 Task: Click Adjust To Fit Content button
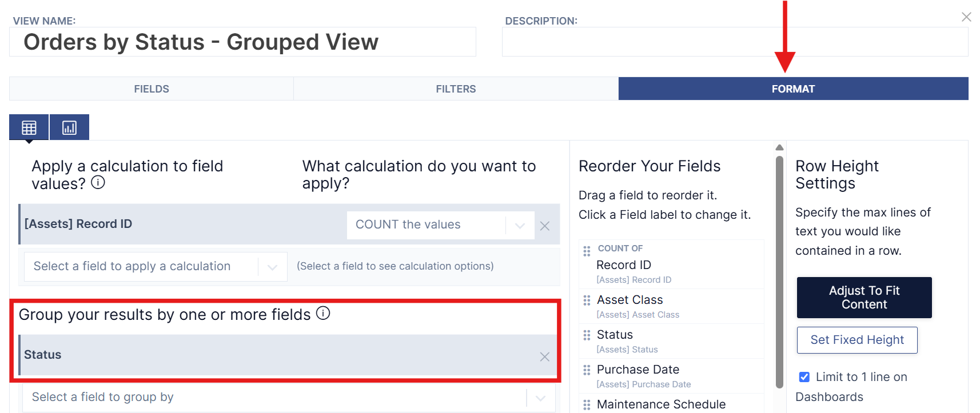tap(864, 298)
